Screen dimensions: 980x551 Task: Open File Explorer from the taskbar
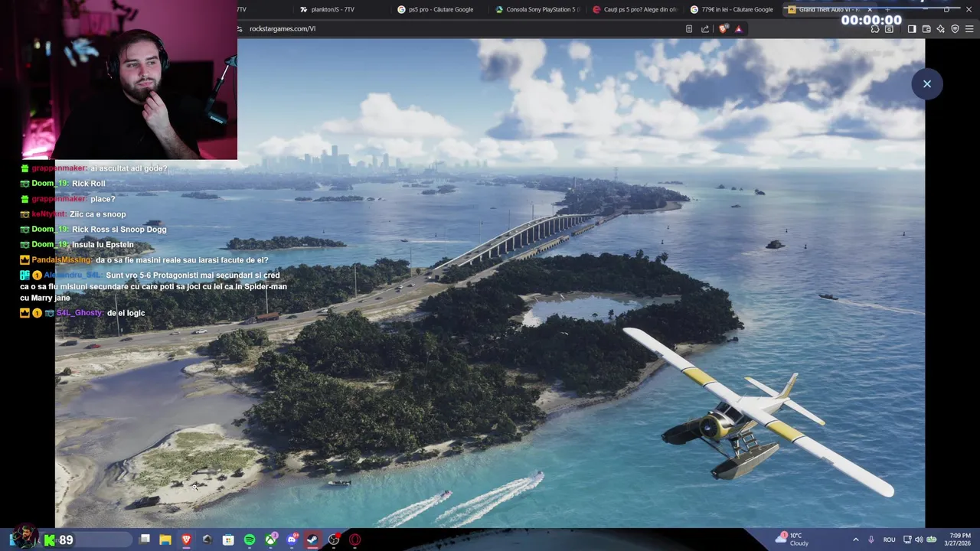[165, 540]
